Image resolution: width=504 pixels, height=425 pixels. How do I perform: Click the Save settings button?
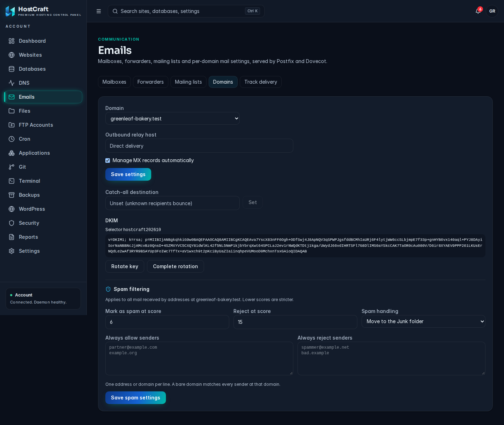tap(128, 174)
